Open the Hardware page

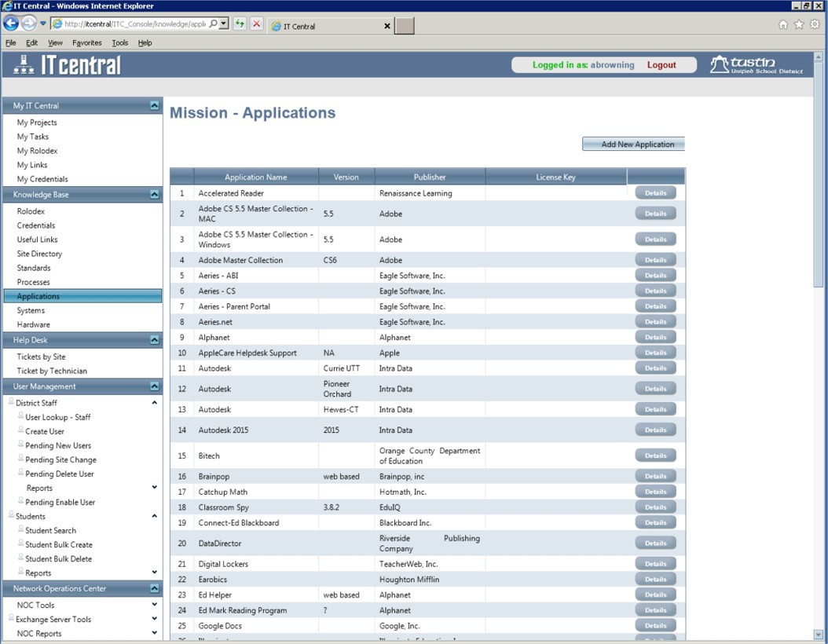point(33,324)
